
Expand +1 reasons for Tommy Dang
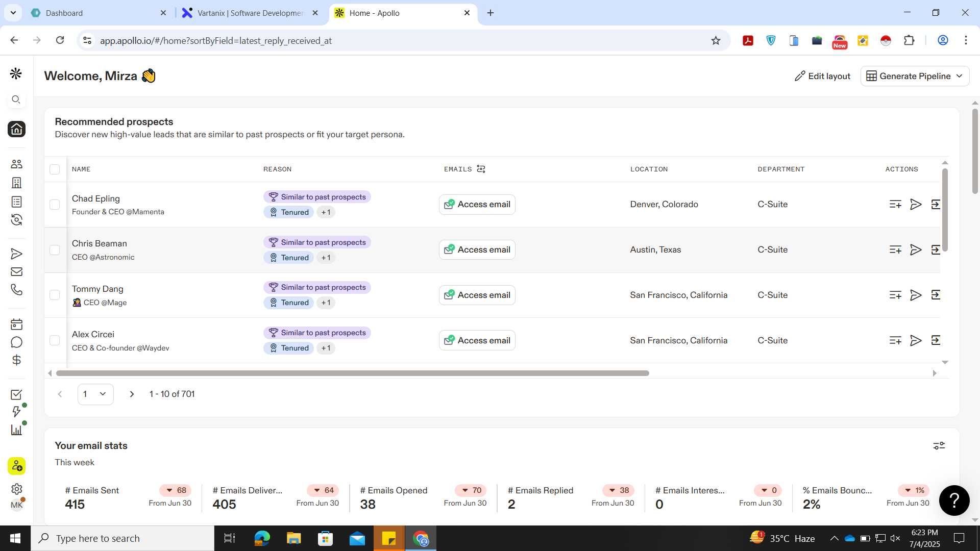click(326, 303)
